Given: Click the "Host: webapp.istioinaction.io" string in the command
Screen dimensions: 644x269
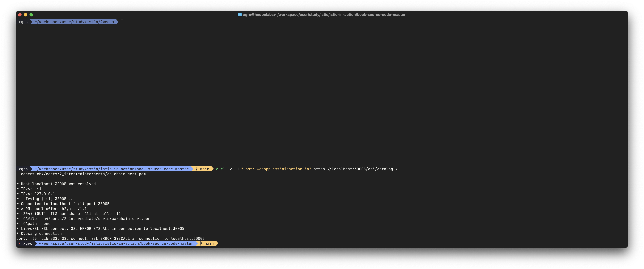Looking at the screenshot, I should pyautogui.click(x=276, y=169).
